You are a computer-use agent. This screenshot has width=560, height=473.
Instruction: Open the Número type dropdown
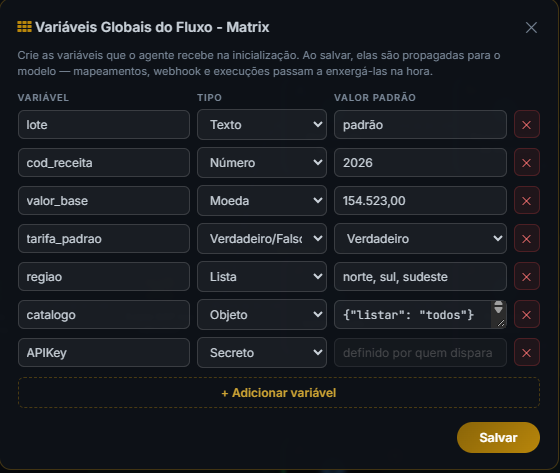point(262,163)
